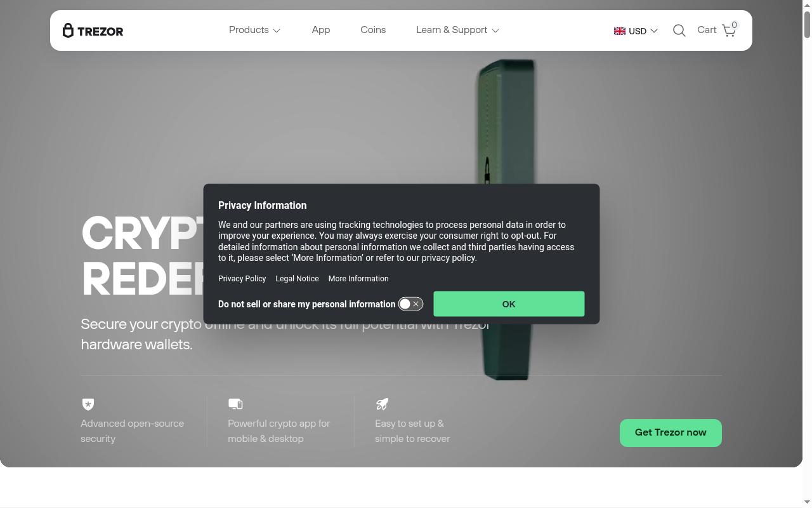Open the shopping cart icon
This screenshot has height=508, width=812.
[x=729, y=30]
